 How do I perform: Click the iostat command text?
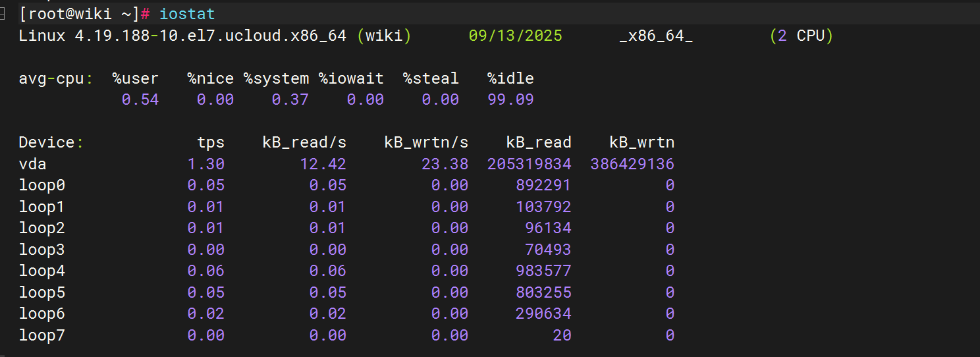pos(187,14)
